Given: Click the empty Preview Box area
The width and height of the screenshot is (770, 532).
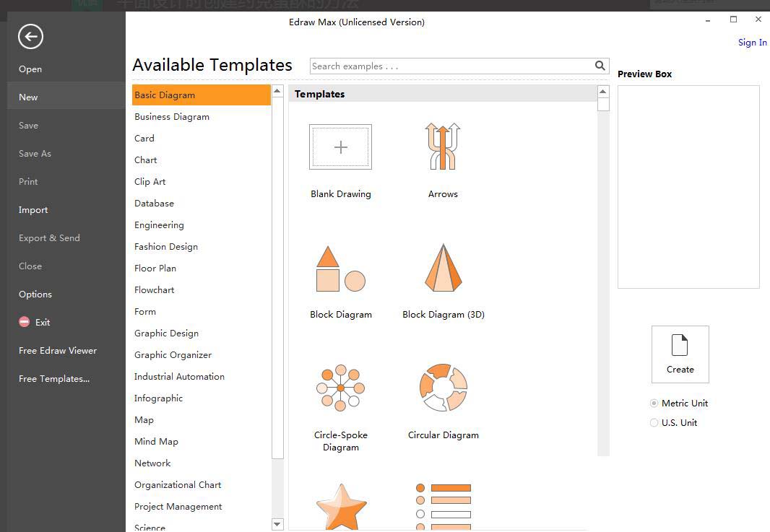Looking at the screenshot, I should click(x=688, y=187).
